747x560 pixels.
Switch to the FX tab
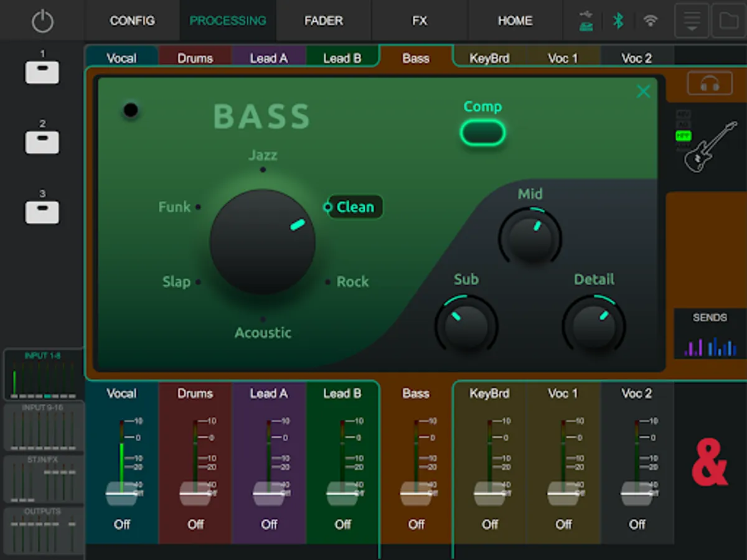click(420, 21)
